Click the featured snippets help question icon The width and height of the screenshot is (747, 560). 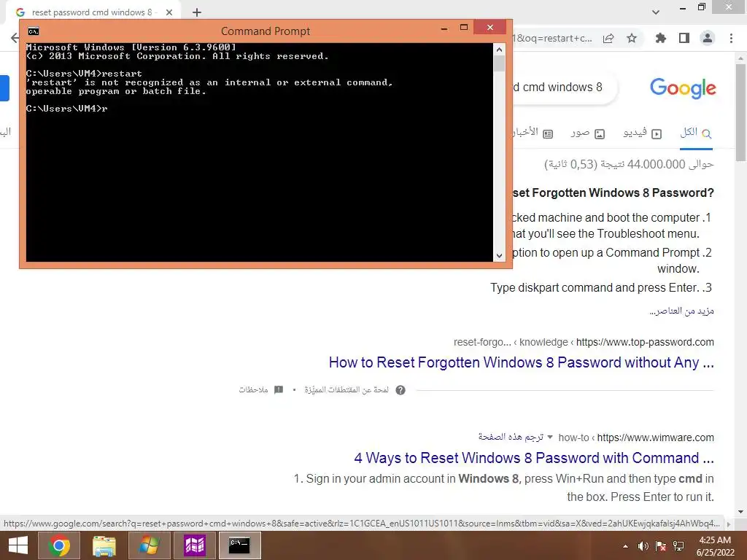tap(400, 390)
